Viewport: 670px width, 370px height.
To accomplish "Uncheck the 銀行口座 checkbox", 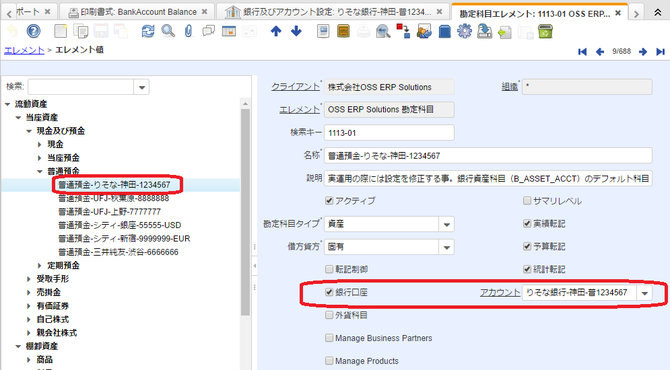I will point(329,292).
